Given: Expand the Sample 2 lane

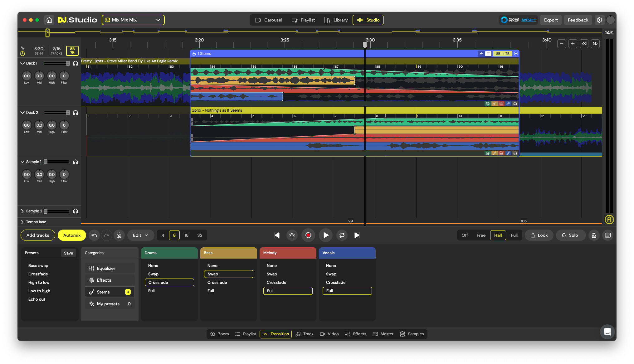Looking at the screenshot, I should tap(22, 211).
